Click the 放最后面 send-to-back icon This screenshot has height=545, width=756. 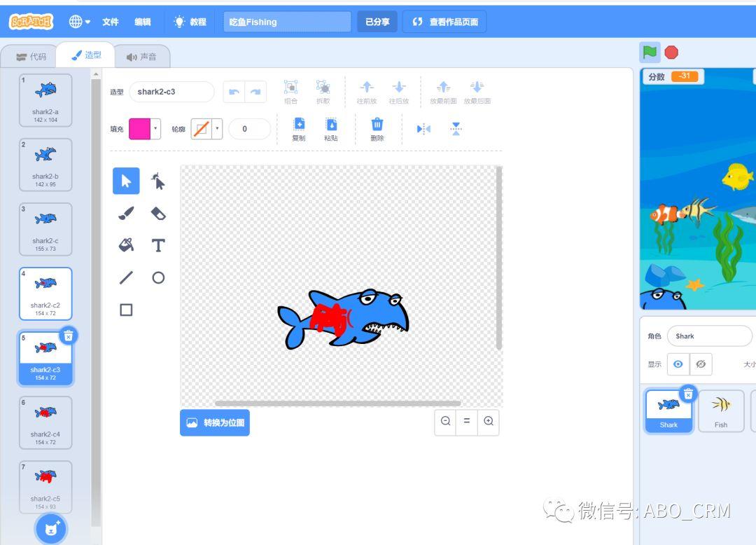tap(477, 92)
